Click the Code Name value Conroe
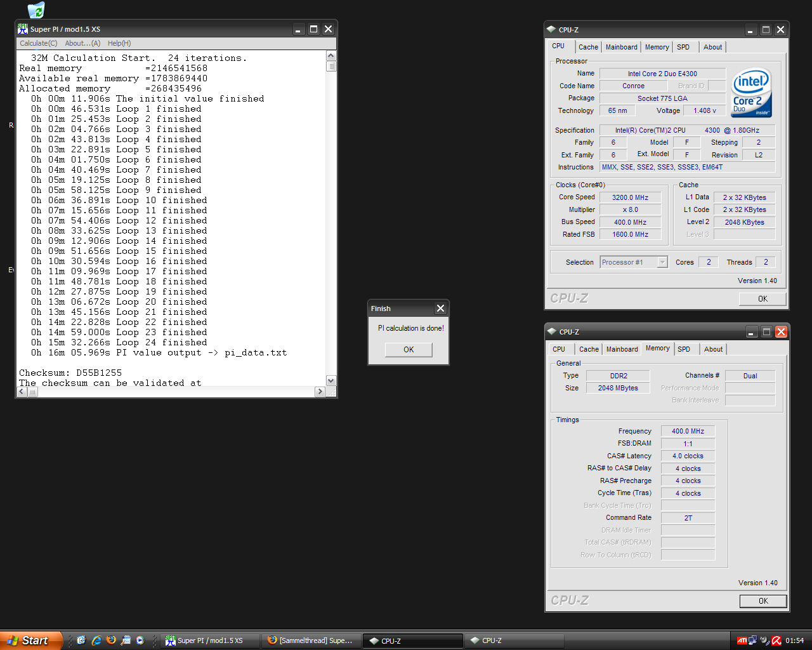The image size is (812, 650). click(633, 86)
